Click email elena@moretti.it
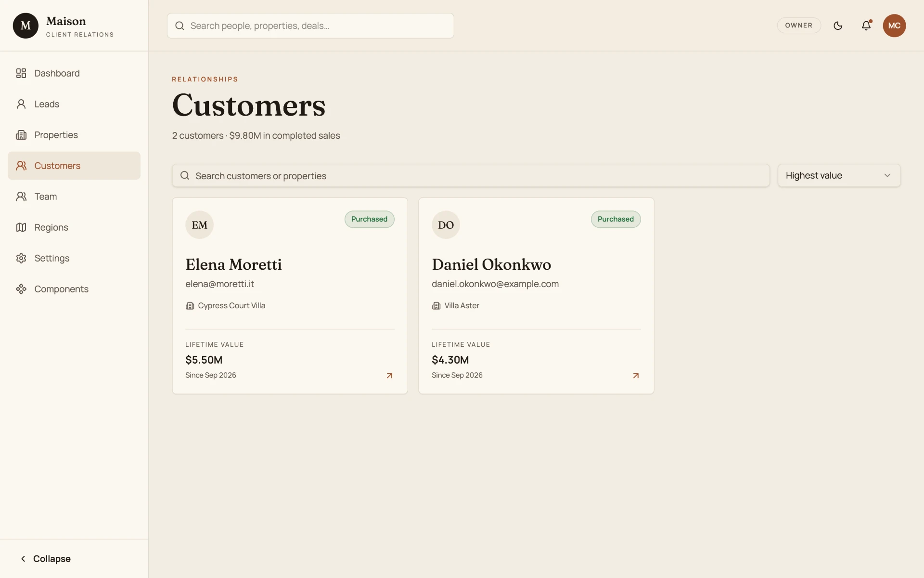The image size is (924, 578). coord(220,284)
